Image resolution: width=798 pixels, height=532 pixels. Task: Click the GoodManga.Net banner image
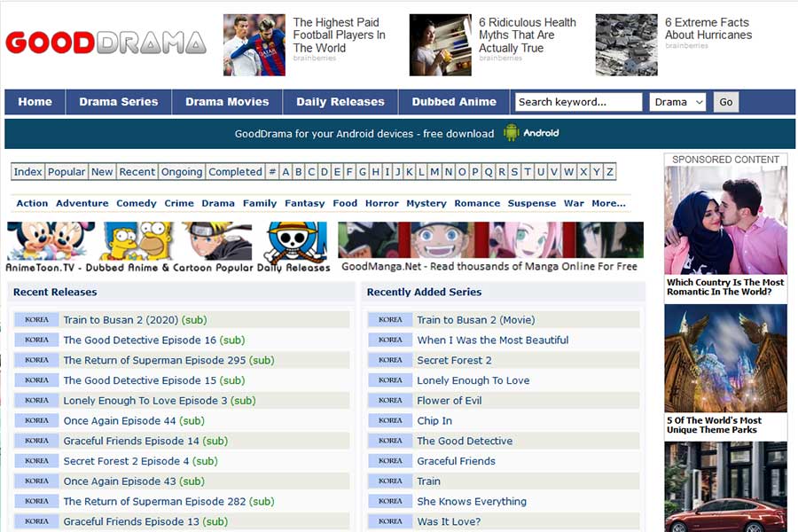pos(490,239)
